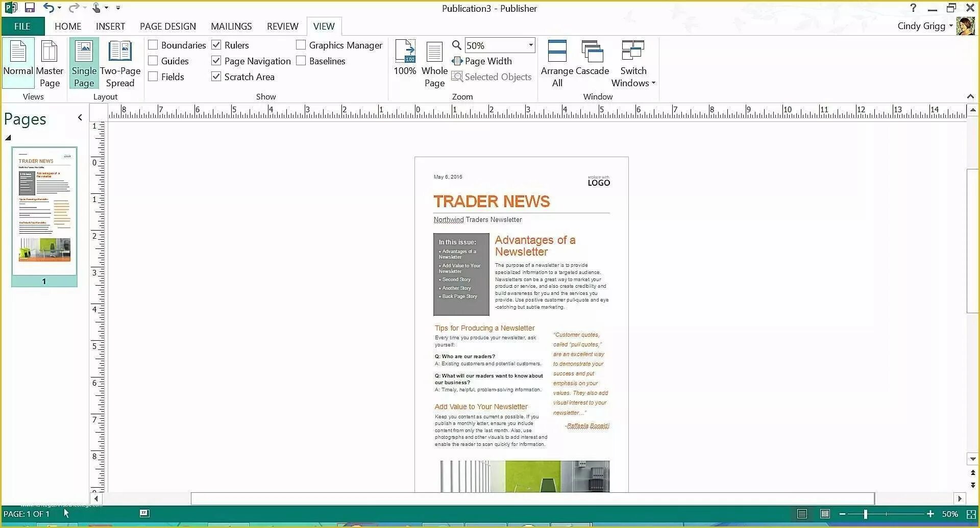Screen dimensions: 980x528
Task: Click two-page spread status icon
Action: pyautogui.click(x=825, y=514)
